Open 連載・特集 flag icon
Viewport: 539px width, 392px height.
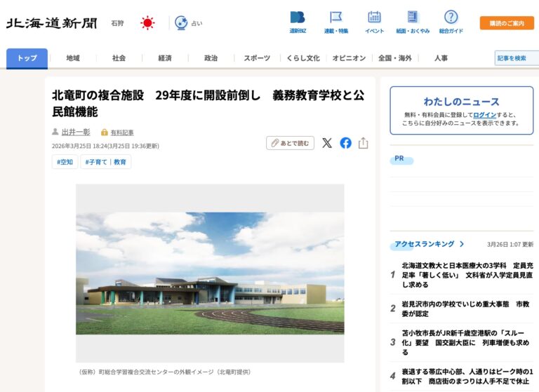click(x=336, y=18)
